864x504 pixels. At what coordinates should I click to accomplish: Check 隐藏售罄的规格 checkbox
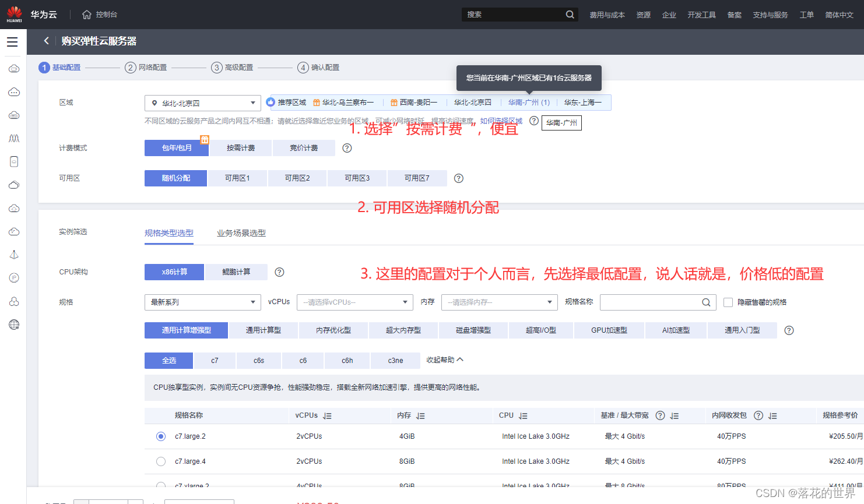click(x=728, y=302)
